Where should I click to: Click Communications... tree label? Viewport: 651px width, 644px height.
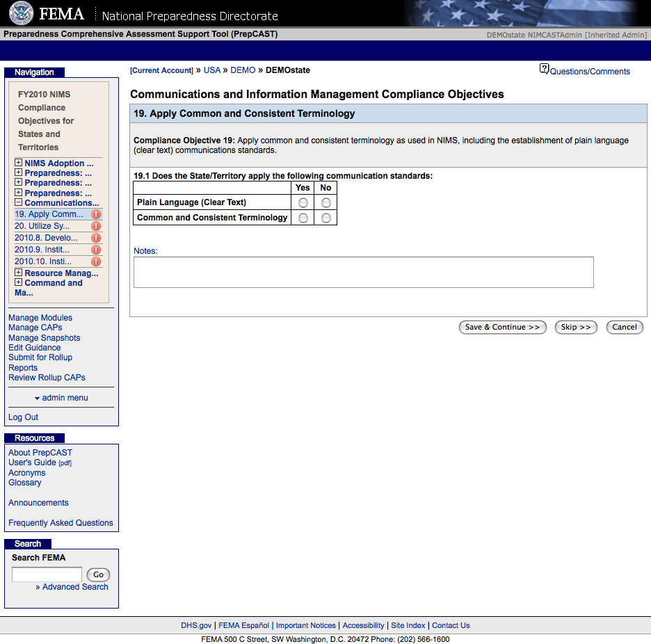[x=62, y=202]
